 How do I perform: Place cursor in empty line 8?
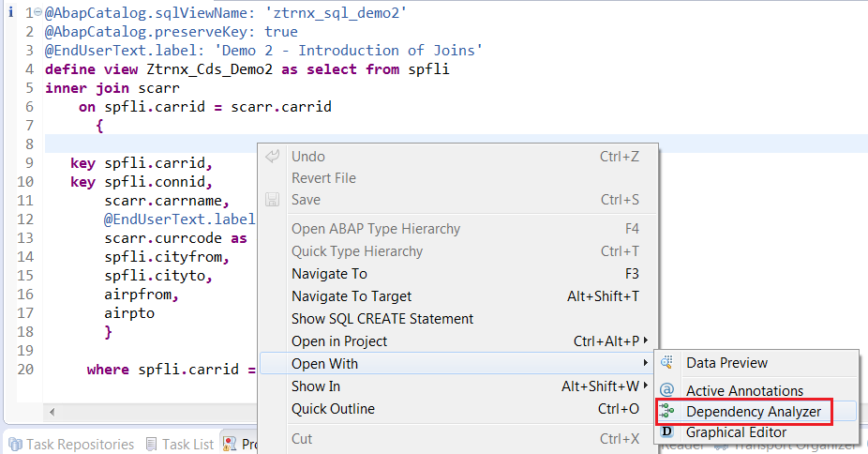click(149, 144)
